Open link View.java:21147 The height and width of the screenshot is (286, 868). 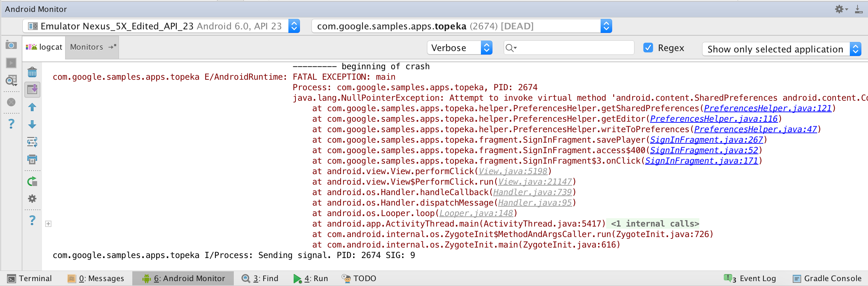tap(535, 182)
